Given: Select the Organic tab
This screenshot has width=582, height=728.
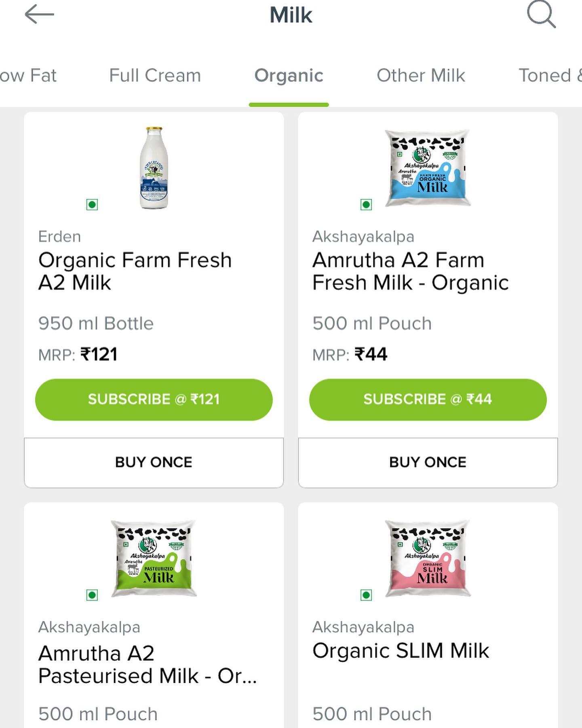Looking at the screenshot, I should click(289, 76).
